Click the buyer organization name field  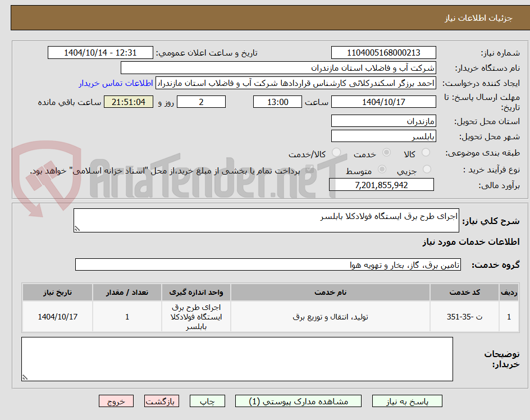point(278,68)
